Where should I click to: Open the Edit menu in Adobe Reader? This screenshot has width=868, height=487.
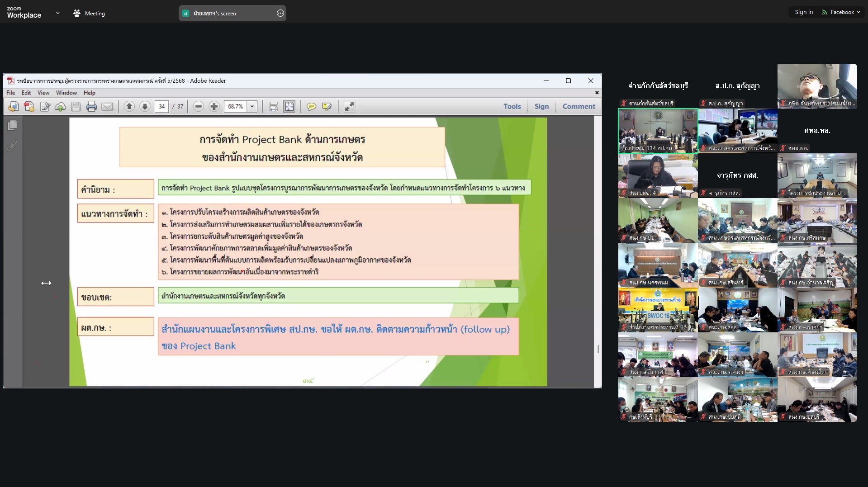tap(26, 93)
